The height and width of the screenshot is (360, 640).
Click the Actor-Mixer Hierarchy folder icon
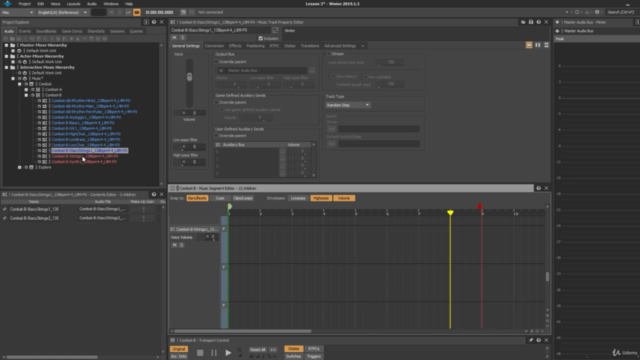tap(13, 56)
